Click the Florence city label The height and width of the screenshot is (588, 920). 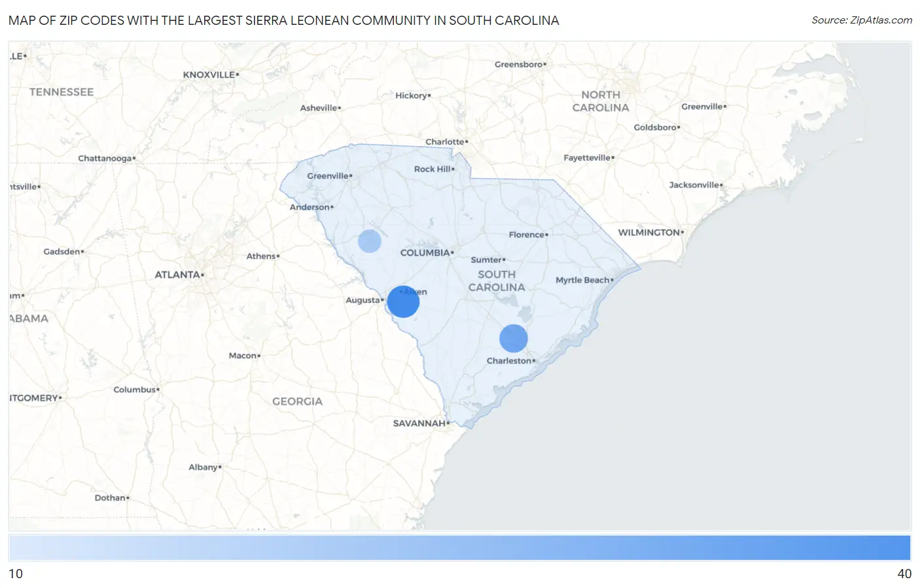pos(527,235)
